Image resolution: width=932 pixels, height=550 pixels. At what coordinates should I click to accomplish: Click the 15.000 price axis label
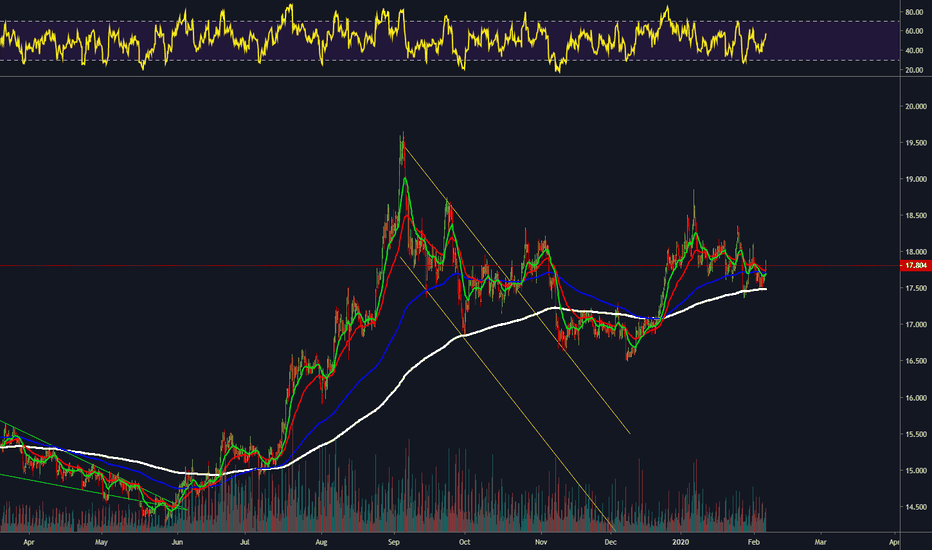916,471
